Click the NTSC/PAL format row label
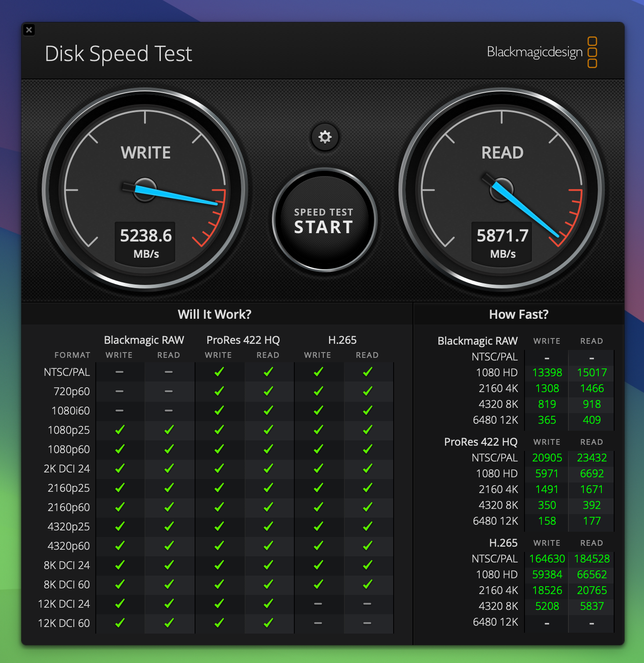Image resolution: width=644 pixels, height=663 pixels. pos(67,372)
